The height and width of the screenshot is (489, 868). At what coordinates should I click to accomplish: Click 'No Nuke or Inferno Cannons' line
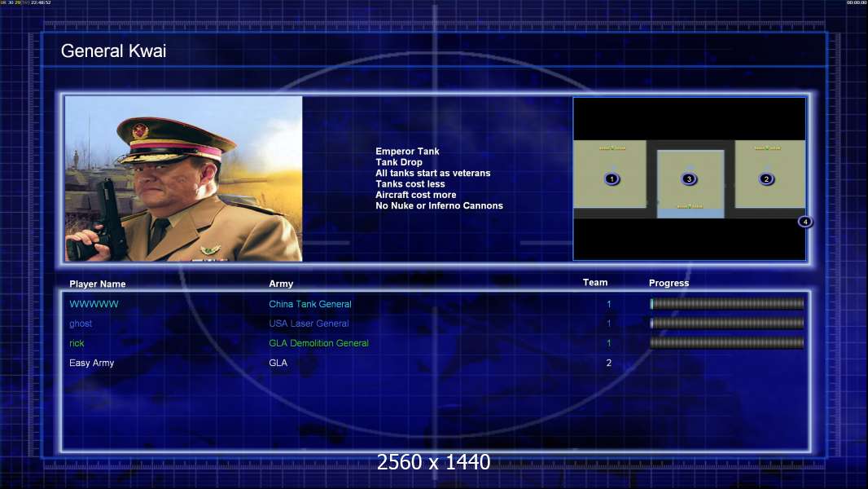pyautogui.click(x=439, y=205)
